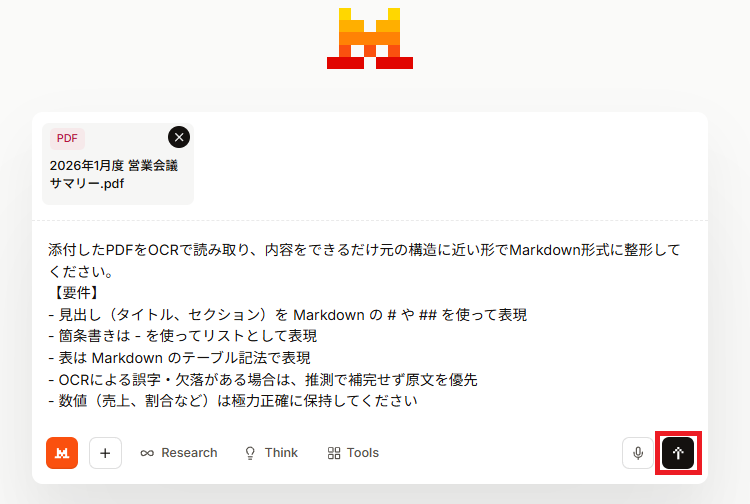The width and height of the screenshot is (750, 504).
Task: Click the 表は Markdown のテーブル記法 line
Action: point(179,358)
